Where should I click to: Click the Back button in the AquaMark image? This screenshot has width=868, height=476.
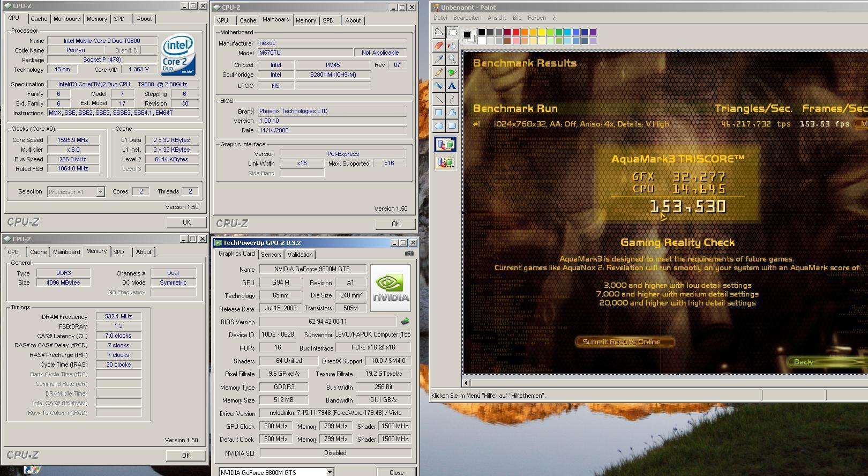[803, 362]
